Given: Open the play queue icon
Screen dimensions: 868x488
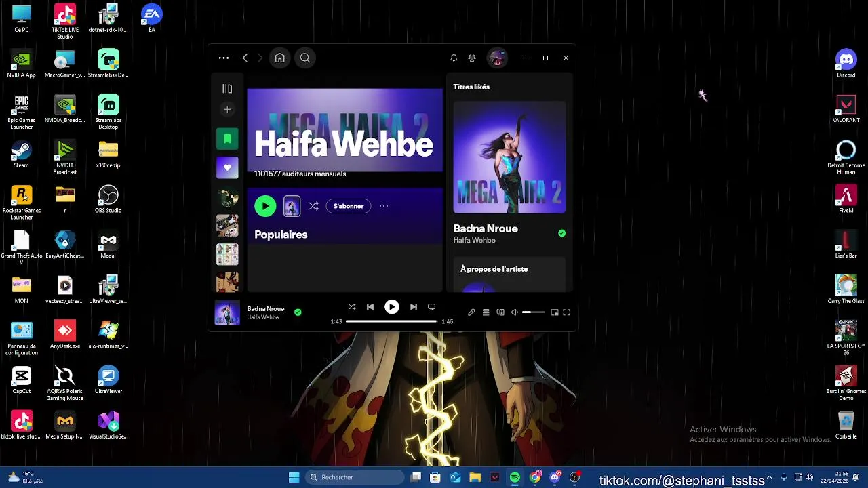Looking at the screenshot, I should [486, 312].
